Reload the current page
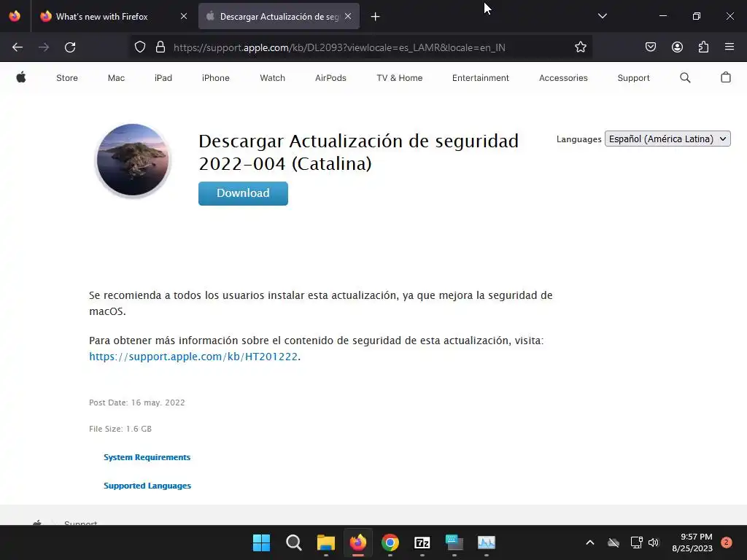Image resolution: width=747 pixels, height=560 pixels. tap(70, 47)
